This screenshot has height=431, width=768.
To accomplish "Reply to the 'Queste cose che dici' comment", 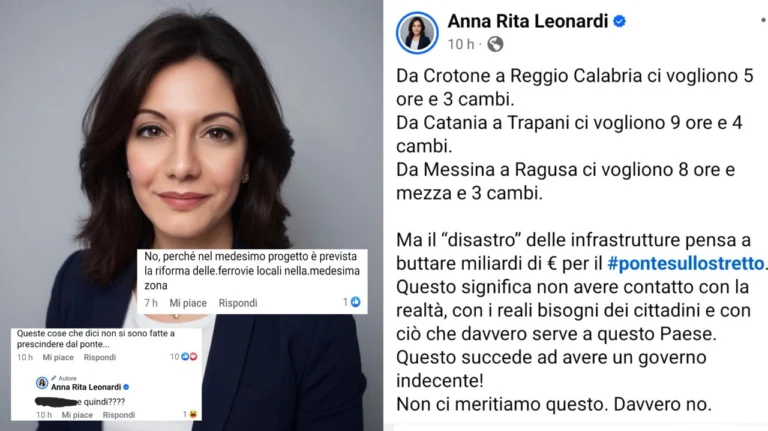I will 99,358.
